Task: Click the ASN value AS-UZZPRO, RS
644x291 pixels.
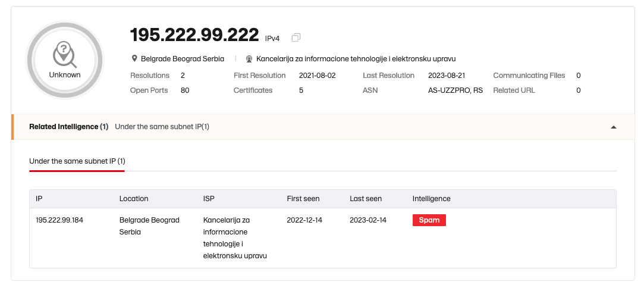Action: pos(455,90)
